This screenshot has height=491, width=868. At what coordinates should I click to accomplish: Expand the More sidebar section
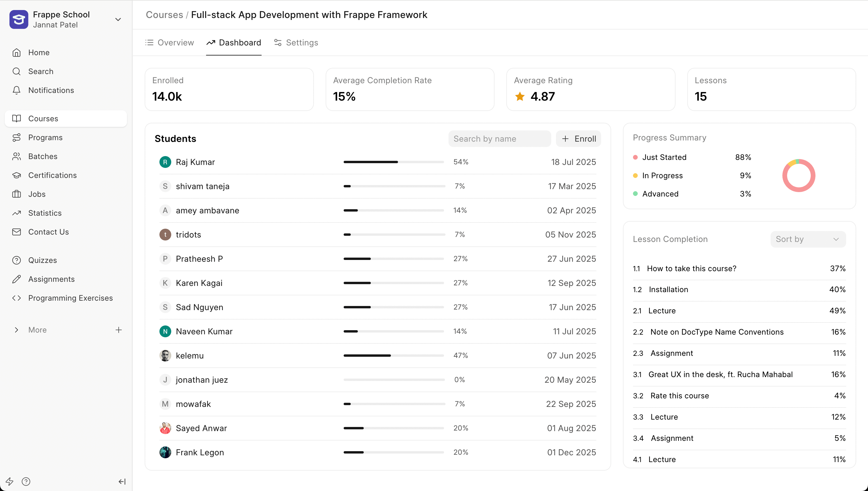[x=17, y=330]
